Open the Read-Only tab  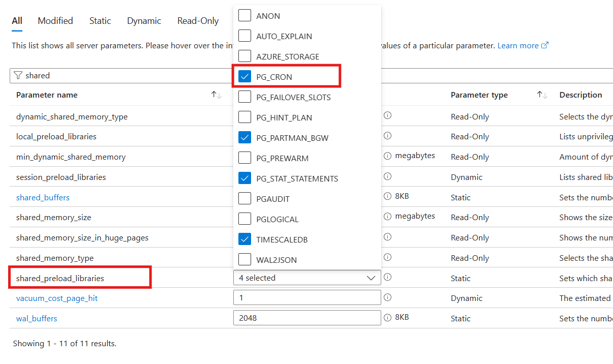198,20
